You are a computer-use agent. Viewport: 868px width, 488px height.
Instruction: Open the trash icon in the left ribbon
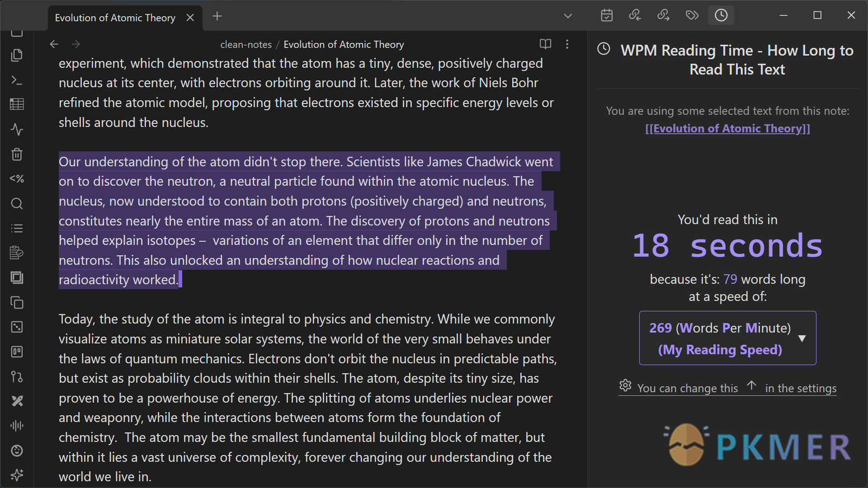pos(17,155)
